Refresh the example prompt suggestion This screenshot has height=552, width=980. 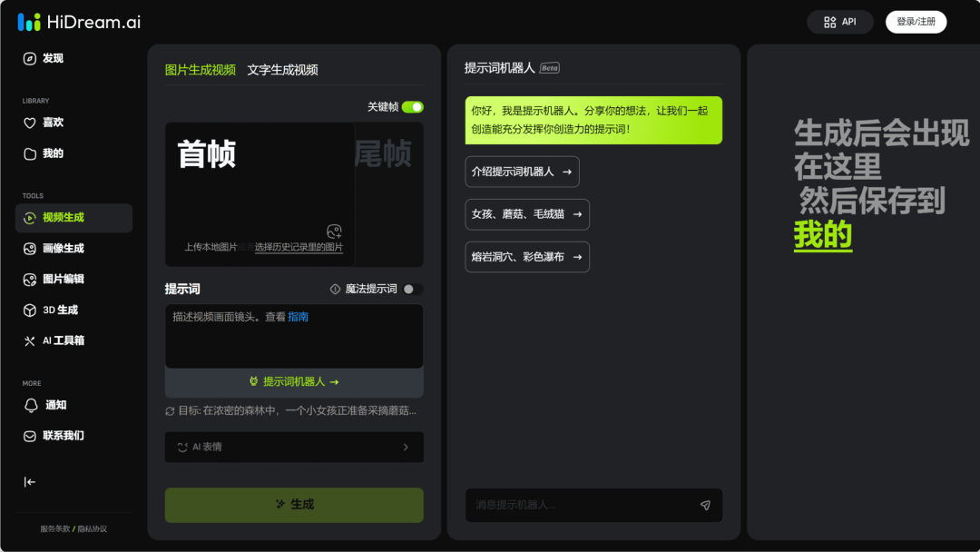click(170, 411)
